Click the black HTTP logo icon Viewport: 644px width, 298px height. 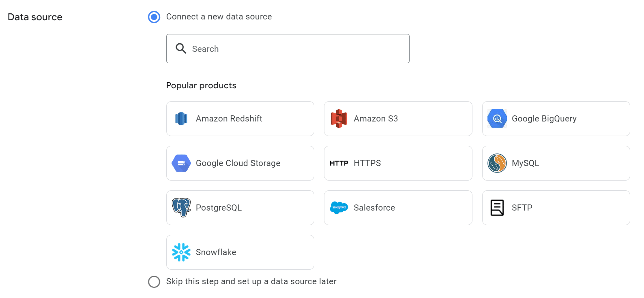coord(339,163)
